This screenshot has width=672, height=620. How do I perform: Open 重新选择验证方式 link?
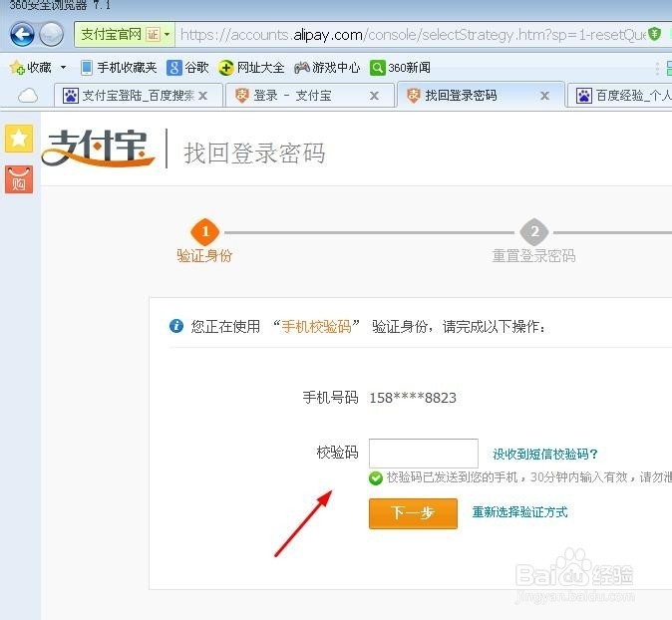(x=519, y=512)
